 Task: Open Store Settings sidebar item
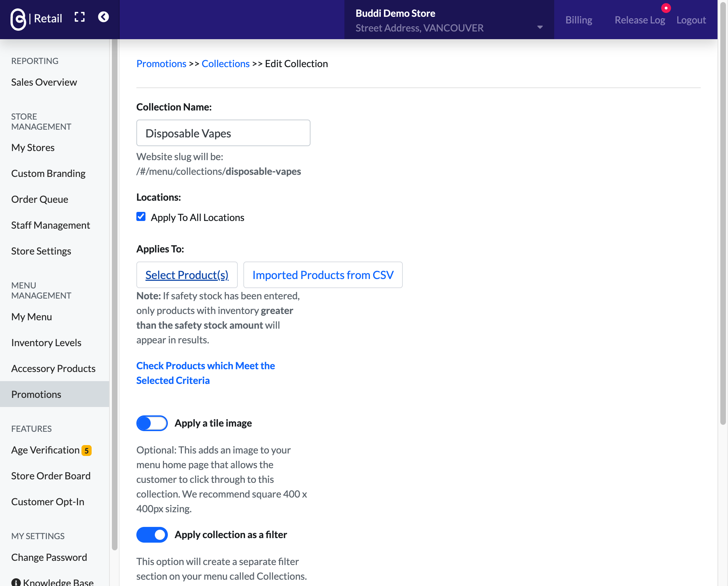[41, 251]
